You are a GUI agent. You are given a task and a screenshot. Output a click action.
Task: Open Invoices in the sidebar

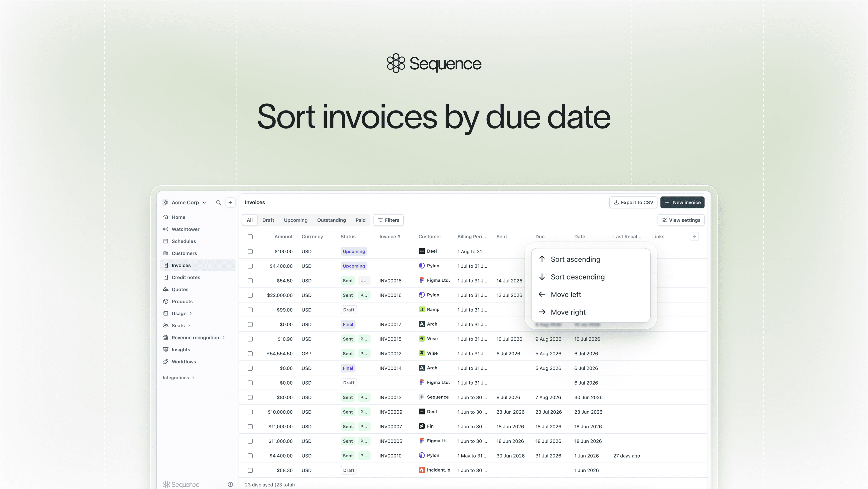(x=197, y=265)
